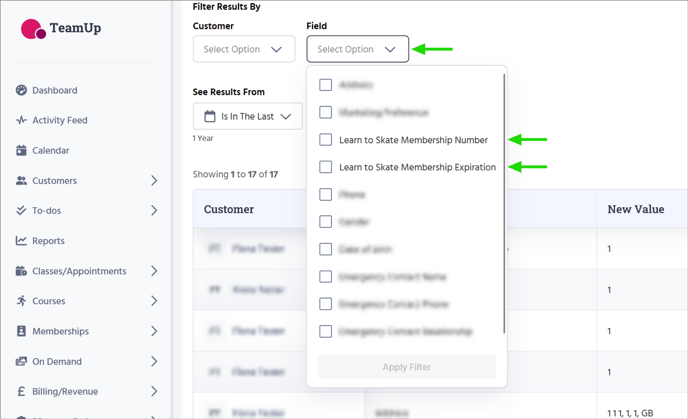Screen dimensions: 688x419
Task: Expand the Memberships submenu chevron
Action: [x=154, y=331]
